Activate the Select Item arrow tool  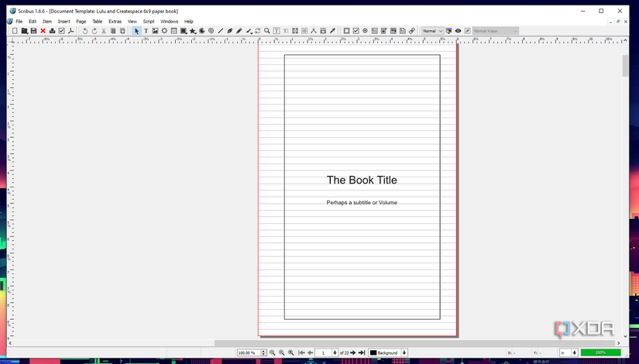pos(136,31)
